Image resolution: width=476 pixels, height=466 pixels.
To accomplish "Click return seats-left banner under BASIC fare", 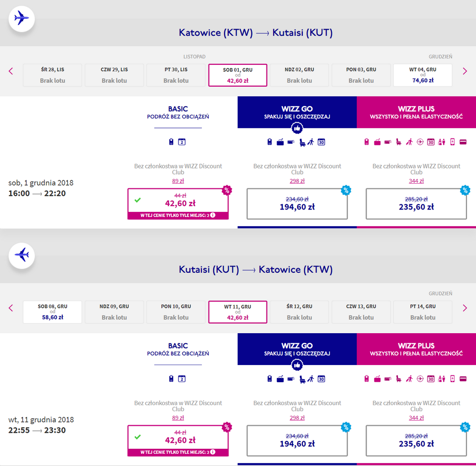I will (x=178, y=452).
